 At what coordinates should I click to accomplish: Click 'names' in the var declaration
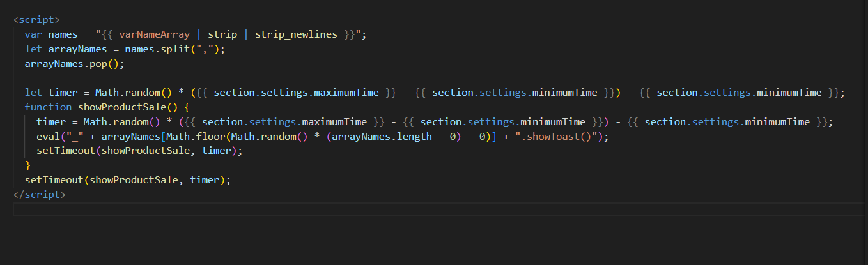pos(63,34)
